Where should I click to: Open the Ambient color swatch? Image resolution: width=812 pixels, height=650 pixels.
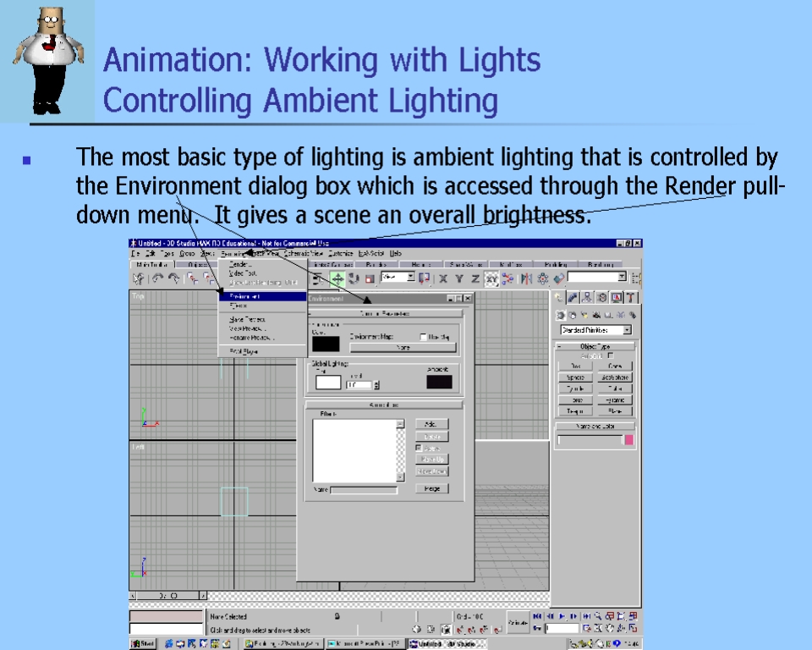click(x=439, y=382)
